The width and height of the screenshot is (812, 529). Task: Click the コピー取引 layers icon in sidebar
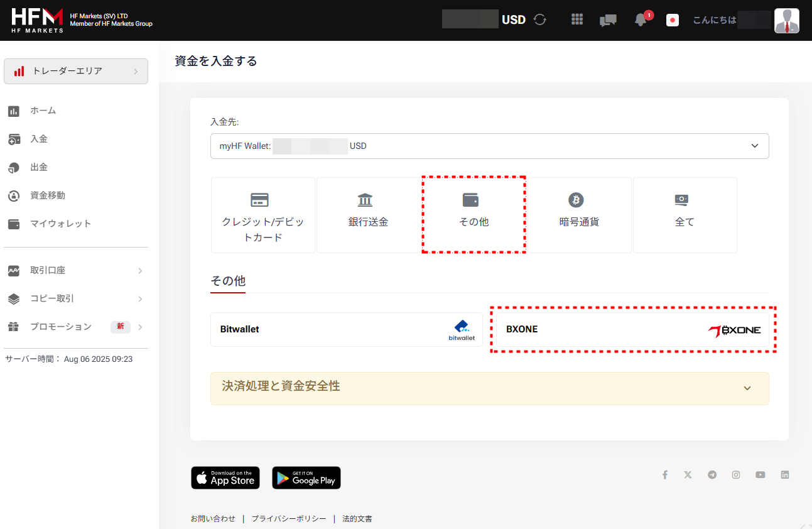pos(14,299)
